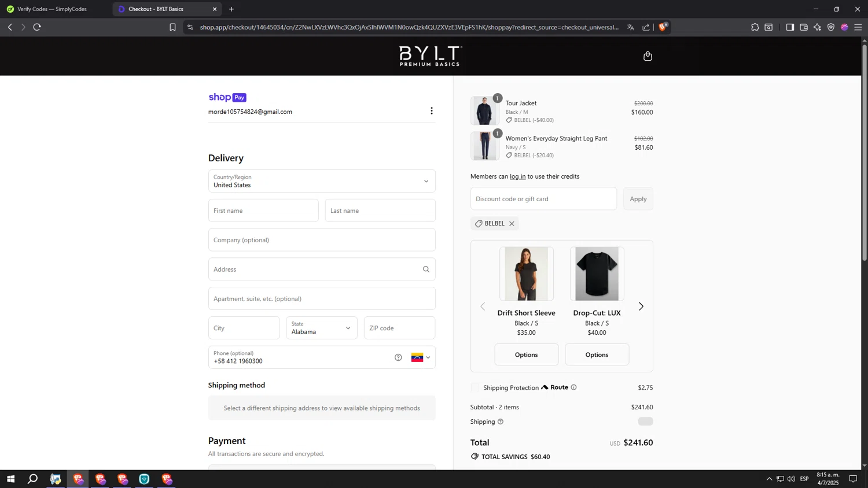
Task: Open the shopping bag cart icon
Action: point(648,56)
